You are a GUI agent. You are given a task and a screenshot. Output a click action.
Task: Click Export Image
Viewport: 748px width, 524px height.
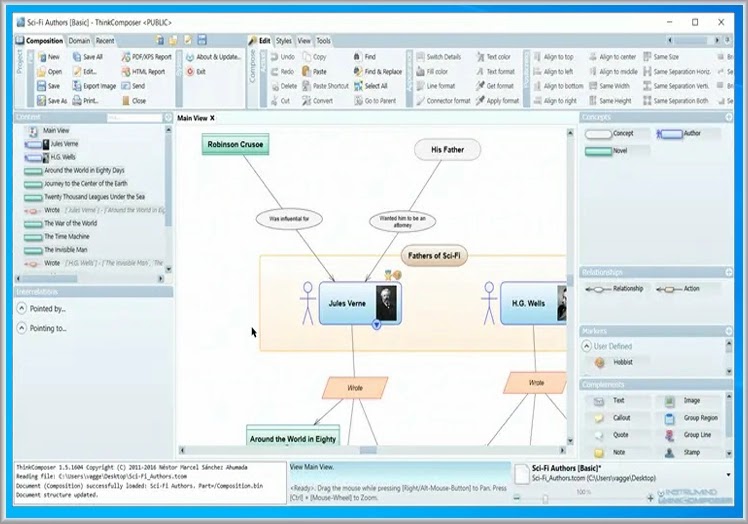coord(94,86)
